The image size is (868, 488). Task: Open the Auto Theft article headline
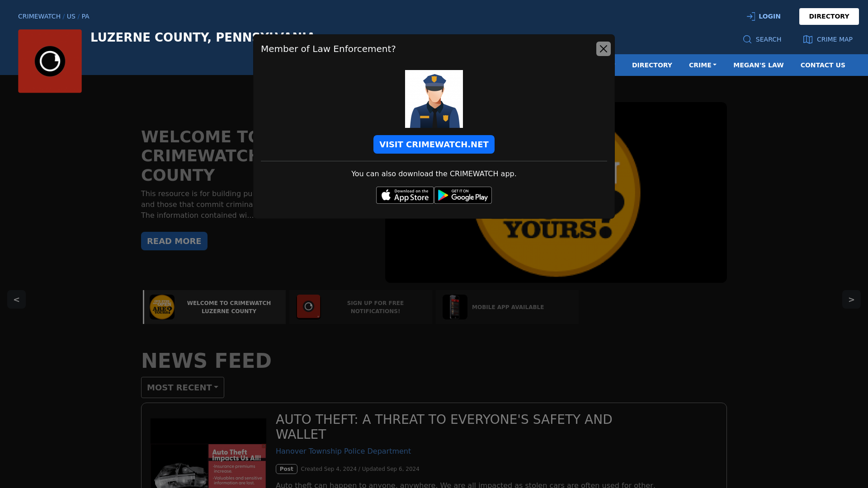443,427
